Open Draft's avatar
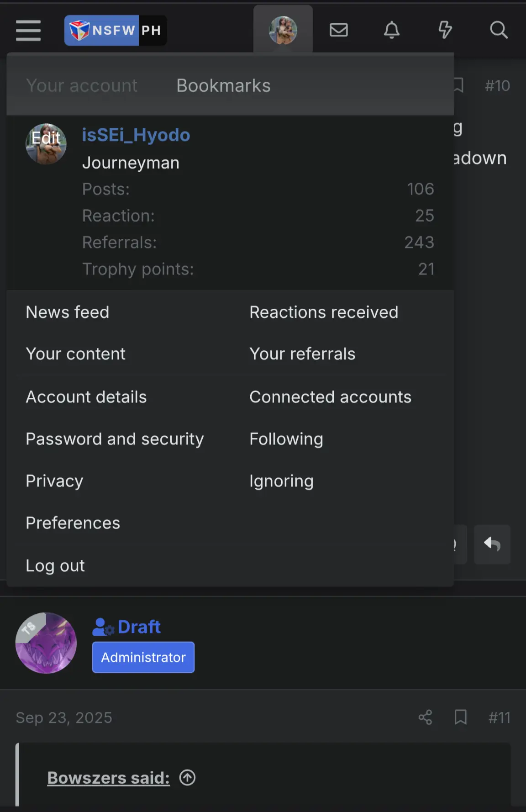Screen dimensions: 526x812 pyautogui.click(x=46, y=643)
